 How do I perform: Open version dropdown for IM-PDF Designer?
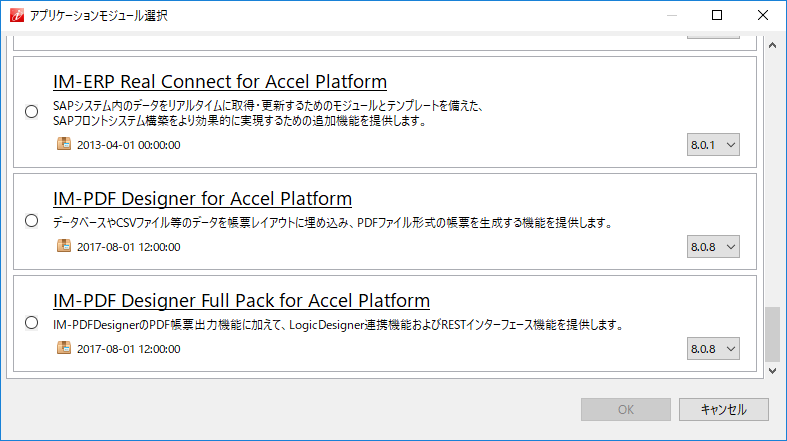point(713,247)
